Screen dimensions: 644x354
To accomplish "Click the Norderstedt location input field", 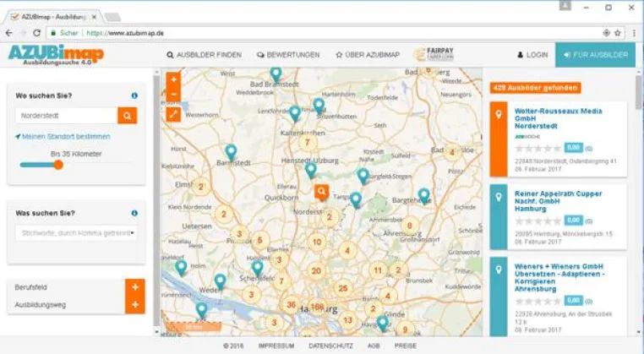I will [x=67, y=116].
